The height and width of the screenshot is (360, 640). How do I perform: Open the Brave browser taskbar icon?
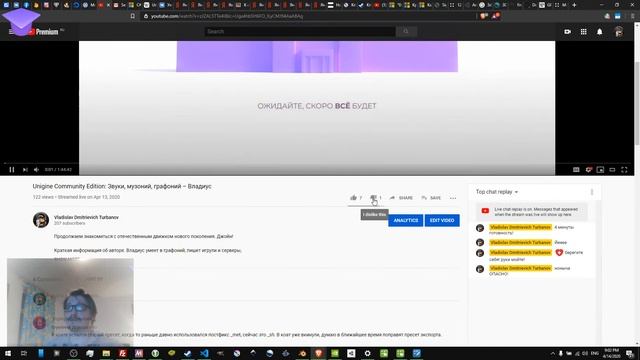[318, 353]
